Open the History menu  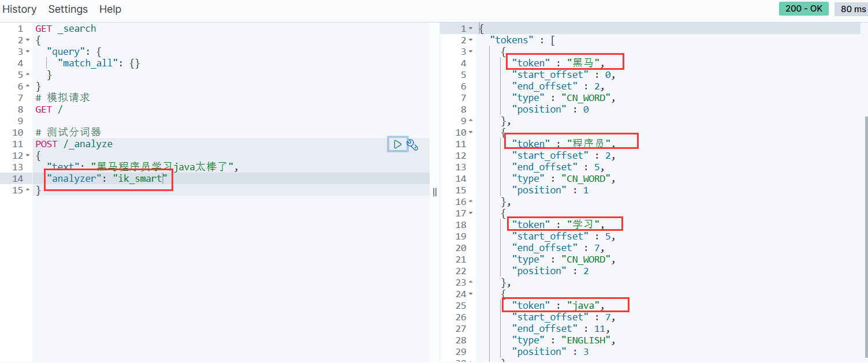click(x=20, y=9)
